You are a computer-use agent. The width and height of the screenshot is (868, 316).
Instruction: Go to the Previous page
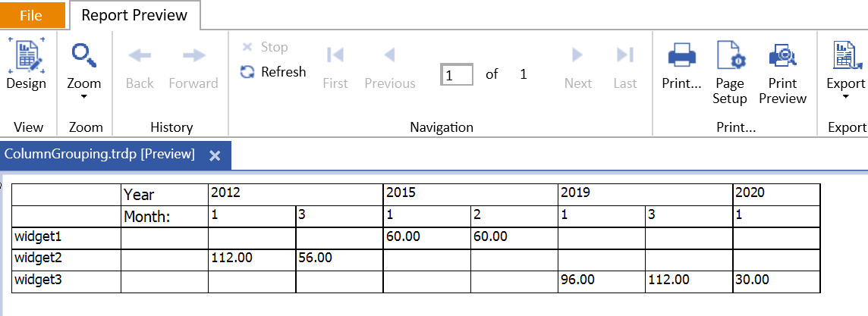(x=390, y=55)
